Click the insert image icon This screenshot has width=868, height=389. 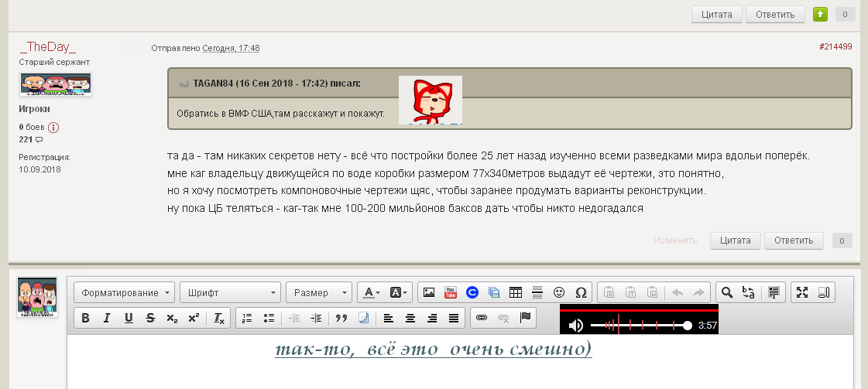(428, 292)
